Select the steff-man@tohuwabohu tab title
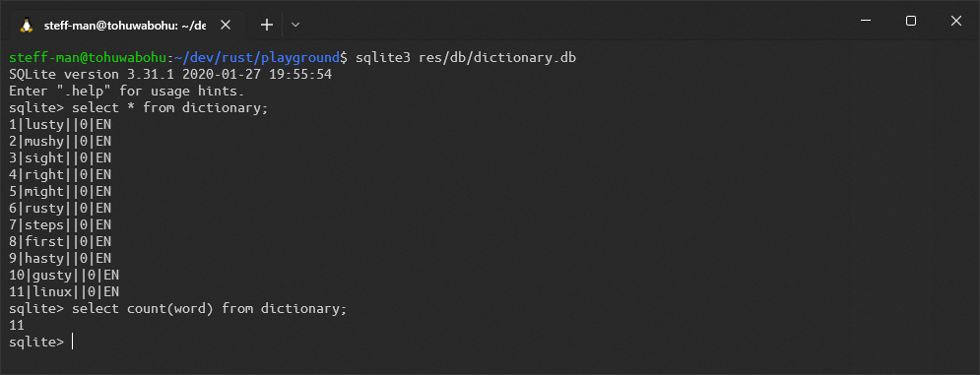 click(125, 26)
